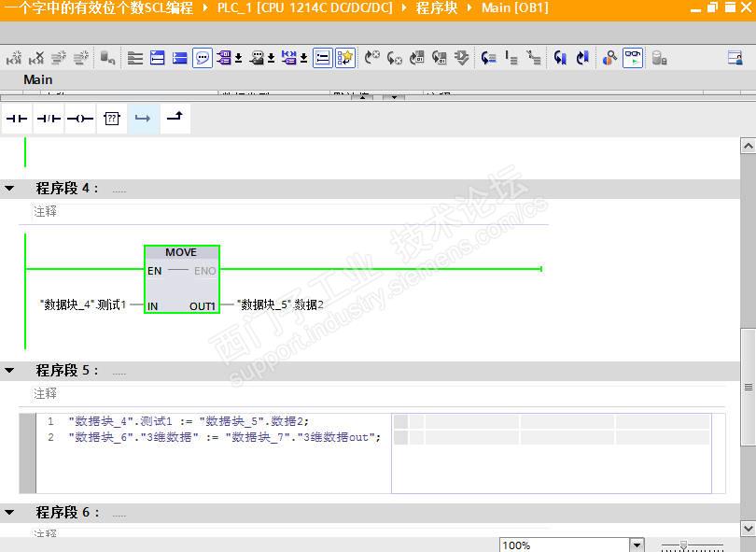Viewport: 756px width, 552px height.
Task: Click the jump-to-line arrow list icon
Action: (x=488, y=58)
